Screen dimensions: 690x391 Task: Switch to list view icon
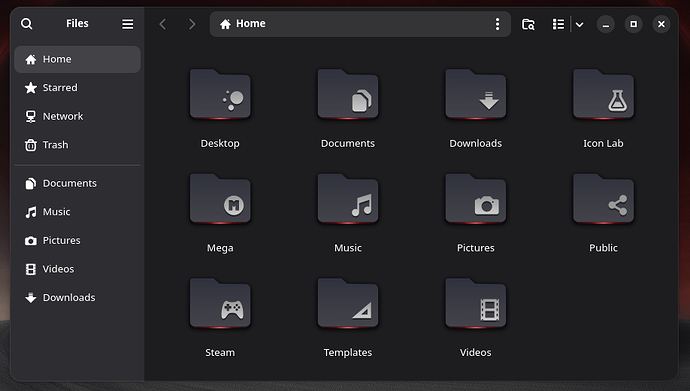pos(558,24)
